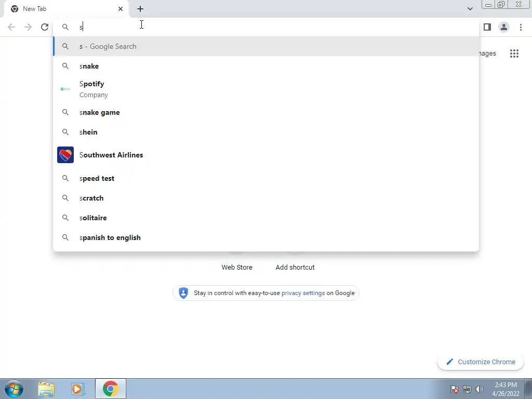Go back using the back arrow
Image resolution: width=532 pixels, height=399 pixels.
pos(11,27)
